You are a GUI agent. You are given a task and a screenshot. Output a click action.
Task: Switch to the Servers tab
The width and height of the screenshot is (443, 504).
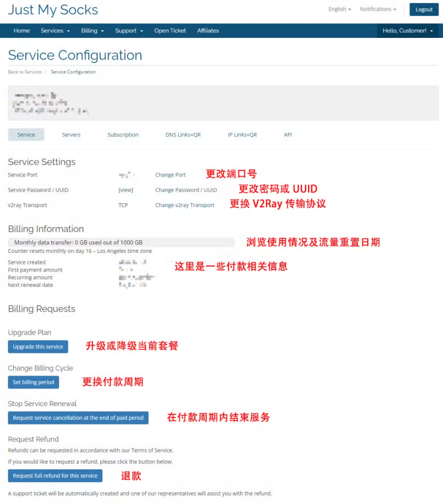click(71, 135)
